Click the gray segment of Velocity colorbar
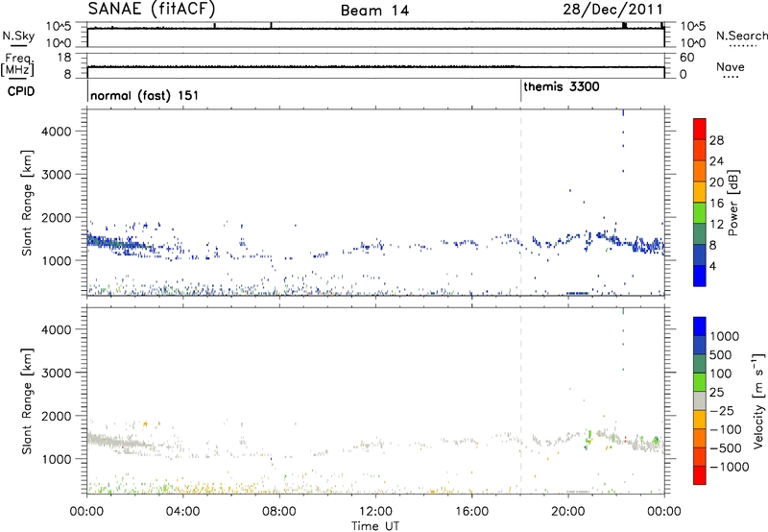Screen dimensions: 768x532 click(700, 400)
